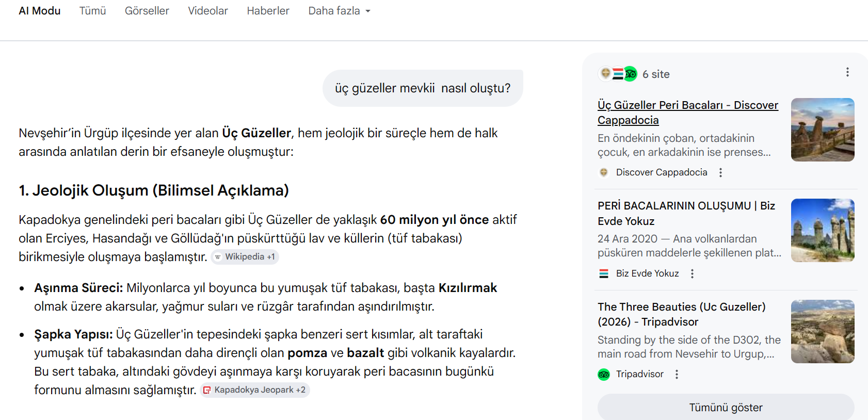Open options menu next to Biz Evde Yokuz
Viewport: 868px width, 420px height.
point(692,273)
